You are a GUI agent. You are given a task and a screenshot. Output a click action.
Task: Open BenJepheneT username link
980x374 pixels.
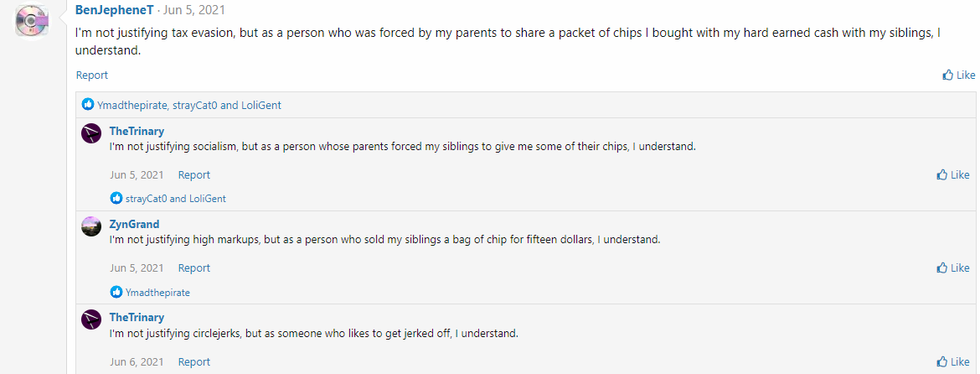pos(115,11)
